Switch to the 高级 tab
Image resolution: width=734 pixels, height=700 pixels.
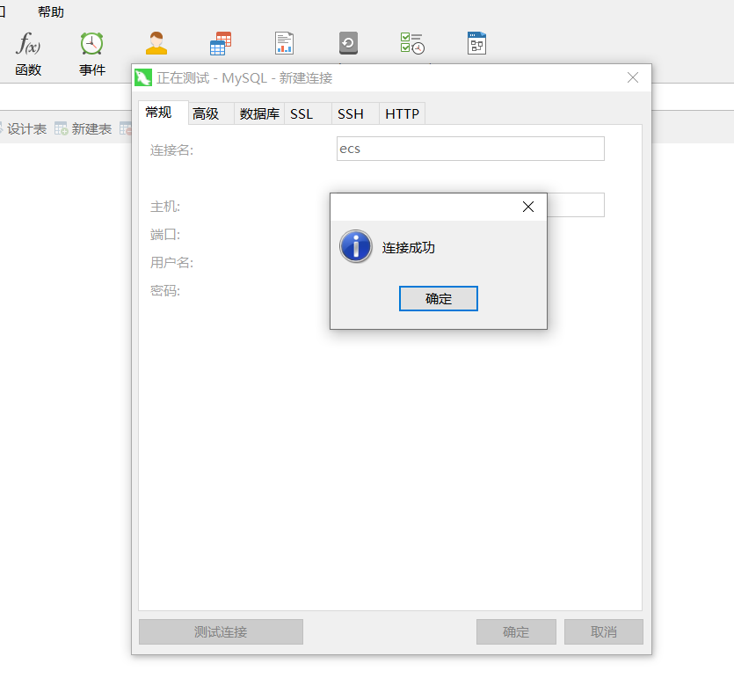pyautogui.click(x=211, y=113)
